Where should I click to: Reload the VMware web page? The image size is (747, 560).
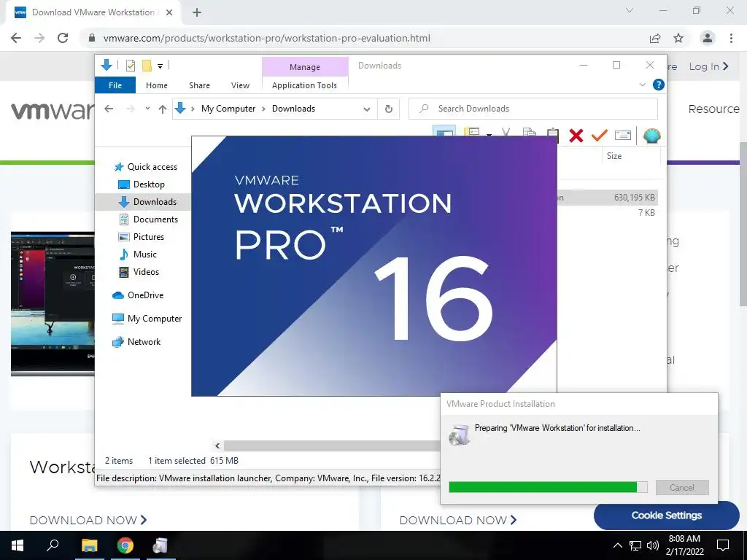tap(63, 38)
